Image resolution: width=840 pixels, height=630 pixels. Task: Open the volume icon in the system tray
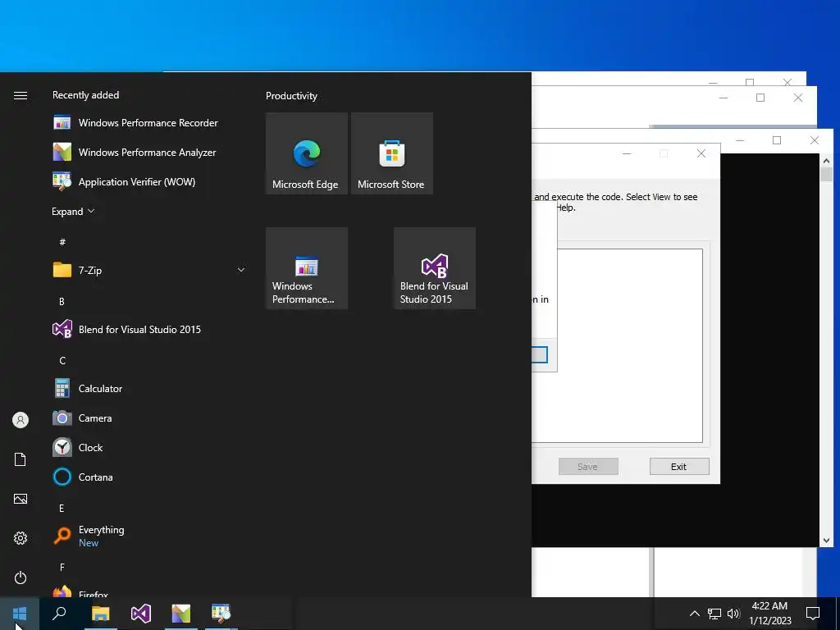point(733,614)
